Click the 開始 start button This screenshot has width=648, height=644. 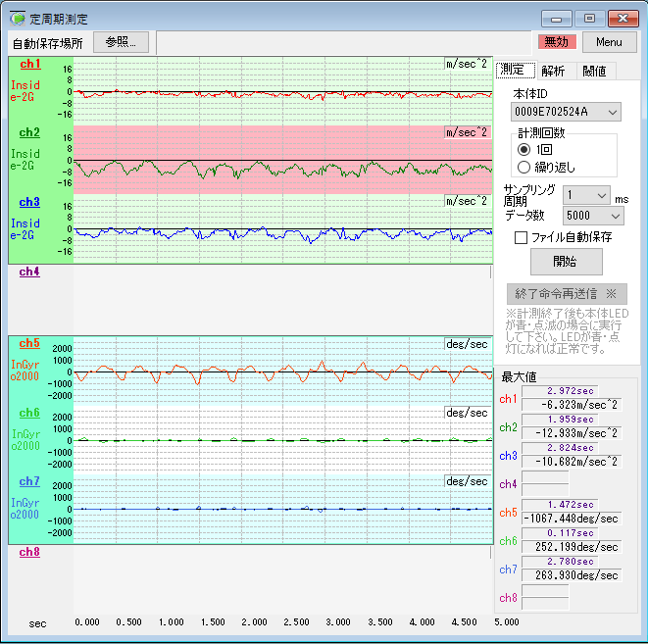[567, 262]
